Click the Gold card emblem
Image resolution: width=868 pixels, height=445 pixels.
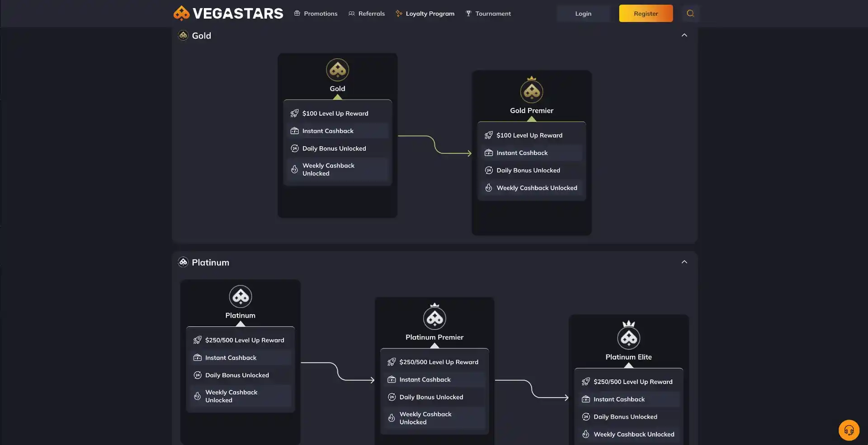point(337,70)
